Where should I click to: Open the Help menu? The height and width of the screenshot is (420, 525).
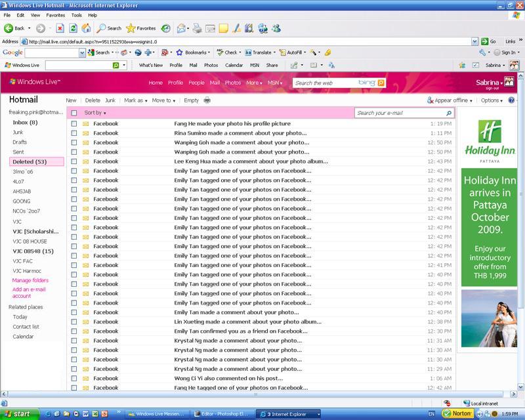[93, 15]
